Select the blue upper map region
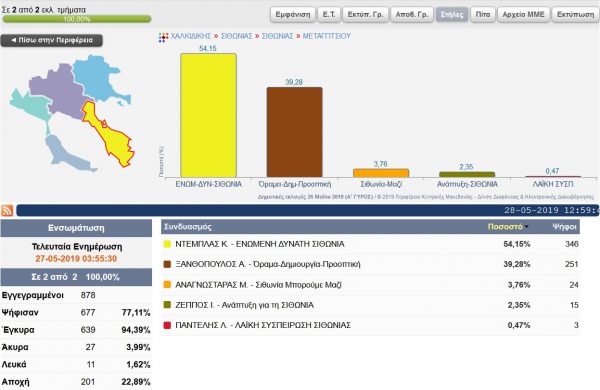Viewport: 600px width, 390px height. 98,78
